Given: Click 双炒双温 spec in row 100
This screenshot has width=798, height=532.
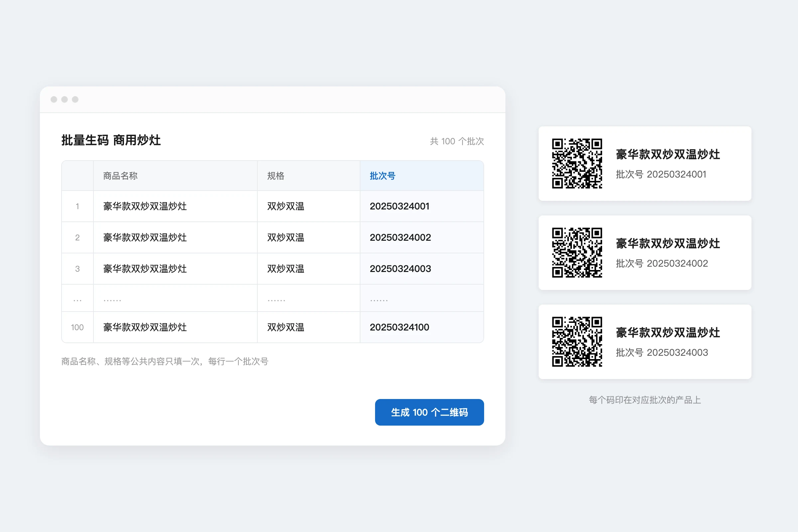Looking at the screenshot, I should click(x=286, y=328).
